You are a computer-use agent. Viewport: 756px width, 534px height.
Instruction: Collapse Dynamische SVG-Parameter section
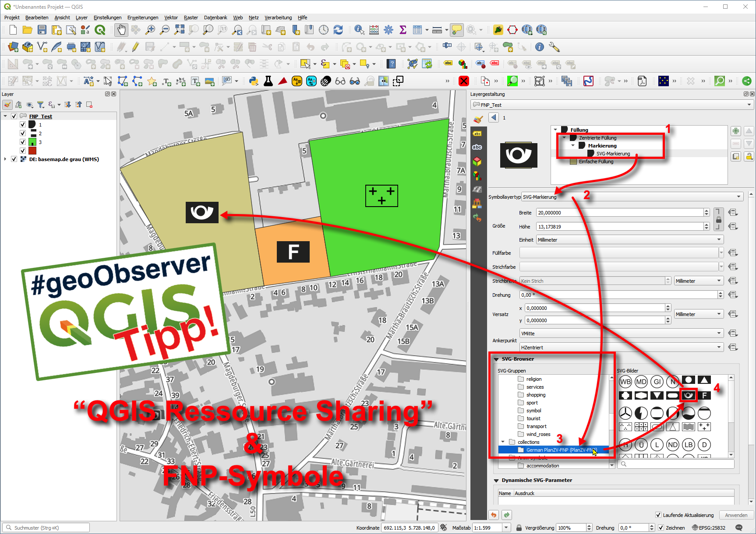(x=496, y=481)
